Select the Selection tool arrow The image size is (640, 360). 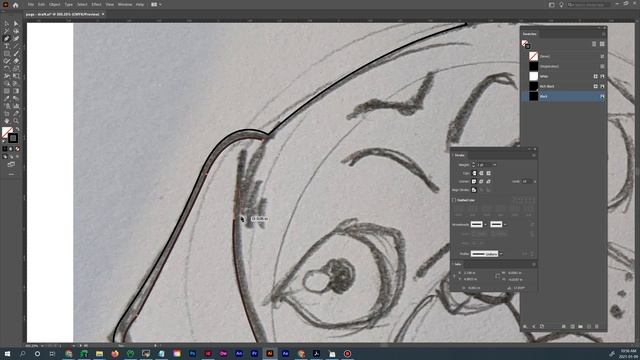[x=7, y=24]
